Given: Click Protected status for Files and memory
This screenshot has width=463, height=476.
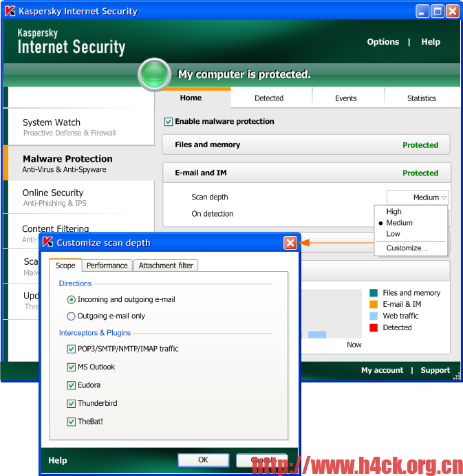Looking at the screenshot, I should point(420,145).
